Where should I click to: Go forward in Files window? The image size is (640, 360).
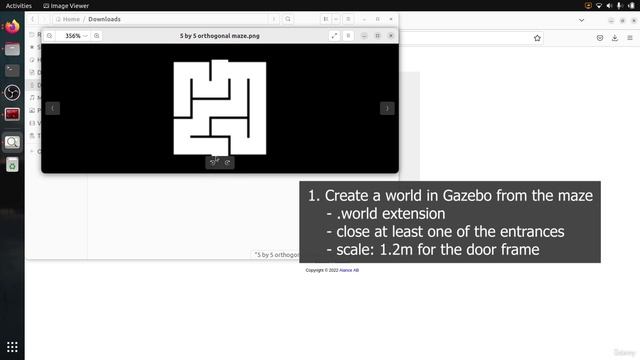click(44, 19)
